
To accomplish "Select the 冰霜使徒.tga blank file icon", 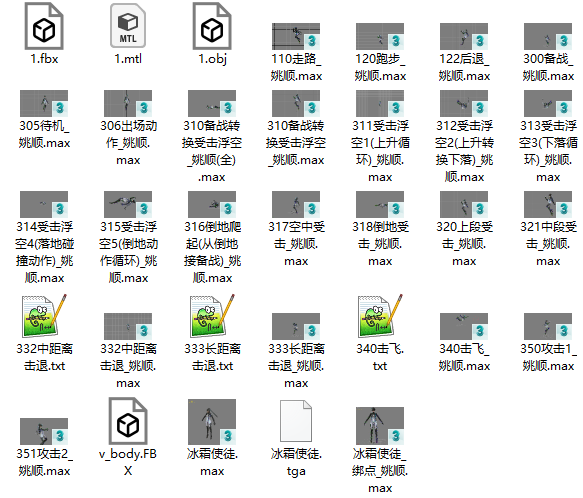I will 296,421.
